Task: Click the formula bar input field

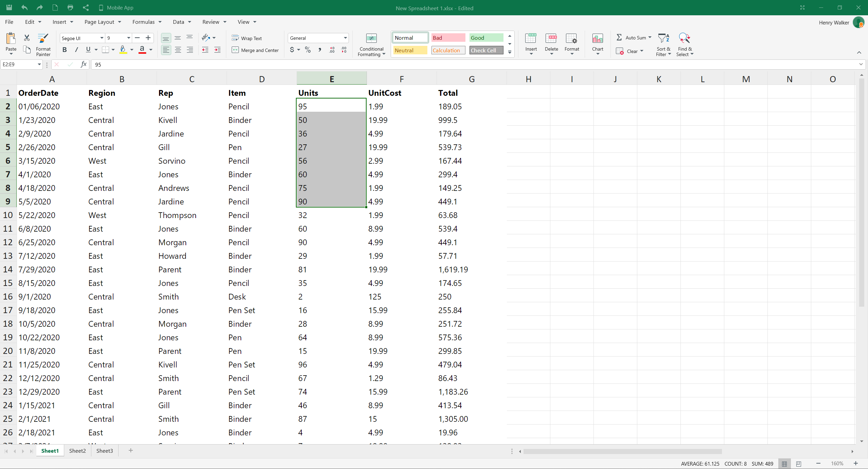Action: pyautogui.click(x=476, y=65)
